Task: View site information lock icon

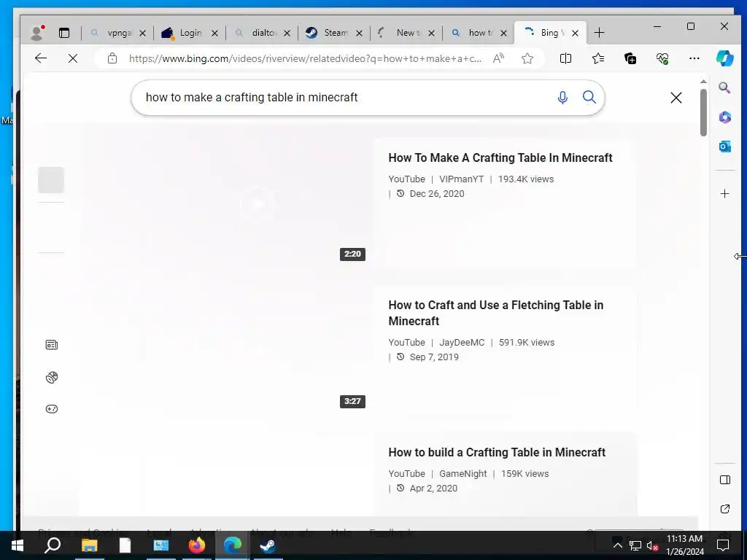Action: (112, 58)
